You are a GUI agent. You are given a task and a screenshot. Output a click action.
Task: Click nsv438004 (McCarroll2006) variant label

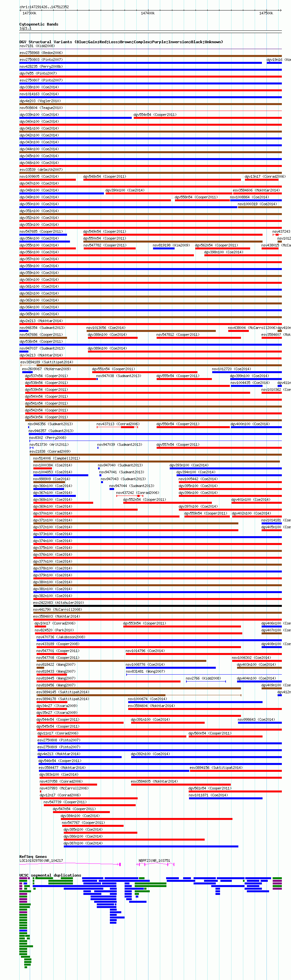coord(252,328)
